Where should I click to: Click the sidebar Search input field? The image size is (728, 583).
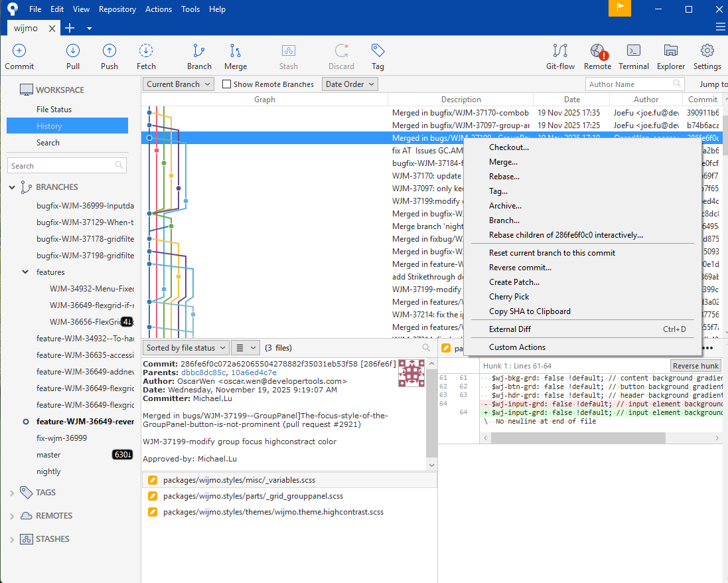[67, 166]
